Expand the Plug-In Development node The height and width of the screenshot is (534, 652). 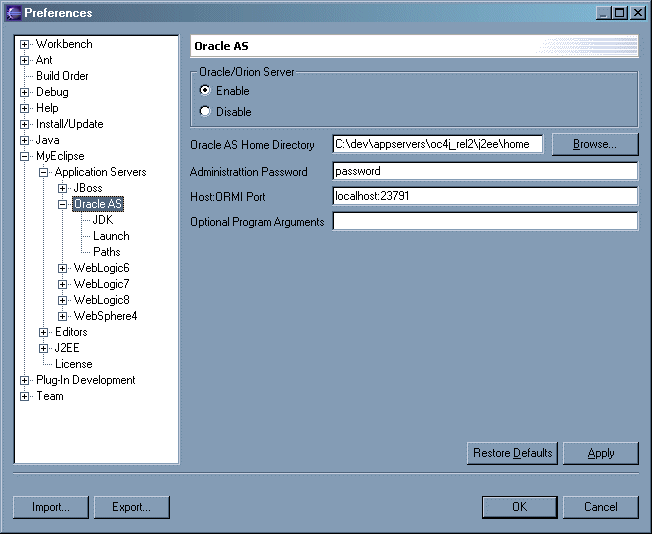point(25,380)
